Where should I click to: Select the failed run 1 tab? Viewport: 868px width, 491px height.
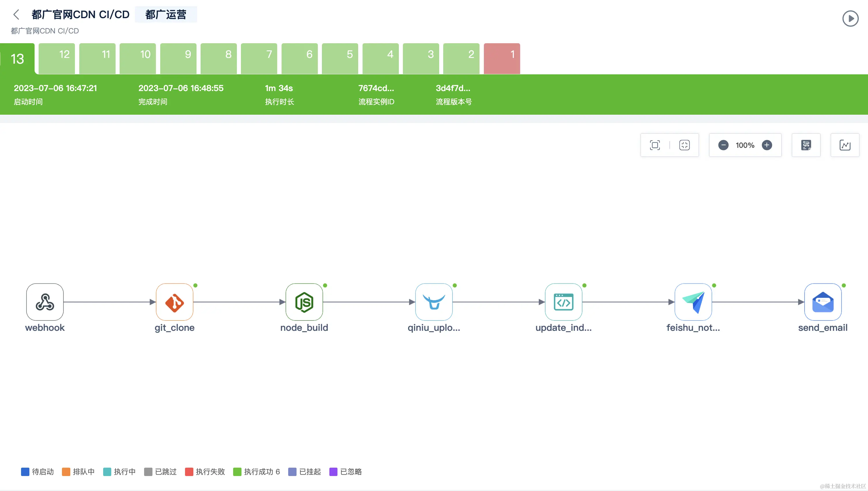click(501, 58)
